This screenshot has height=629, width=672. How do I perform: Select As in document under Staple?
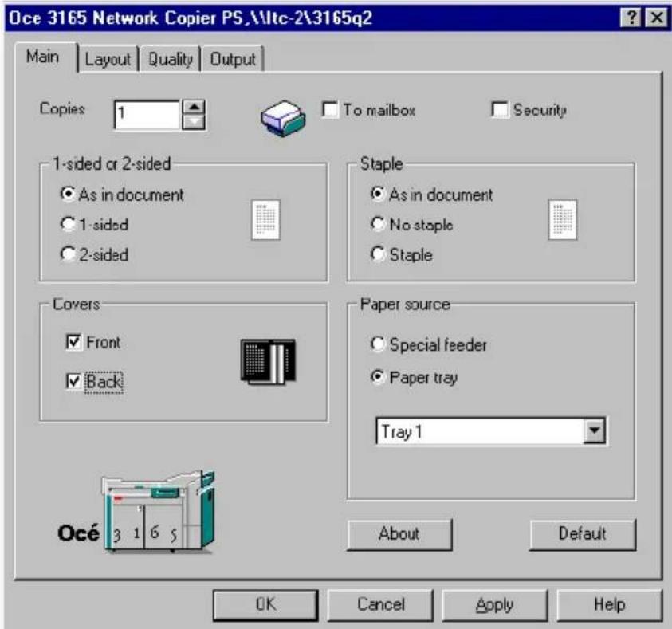tap(378, 194)
